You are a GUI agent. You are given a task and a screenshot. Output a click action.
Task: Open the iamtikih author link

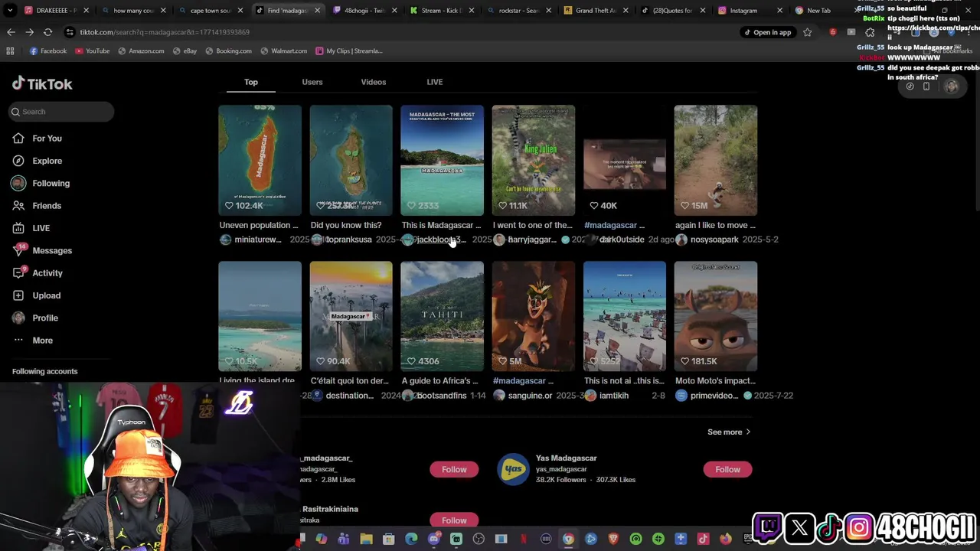614,396
